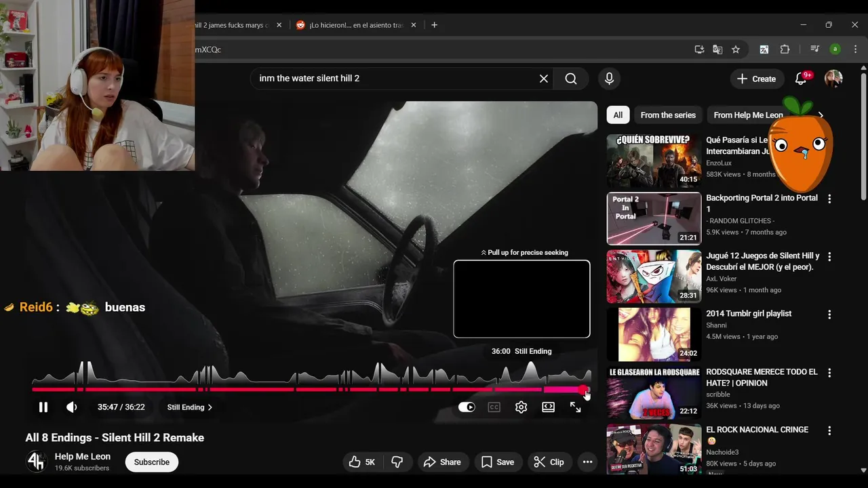The height and width of the screenshot is (488, 868).
Task: Open Jugué 12 Juegos de Silent Hill video
Action: 762,262
